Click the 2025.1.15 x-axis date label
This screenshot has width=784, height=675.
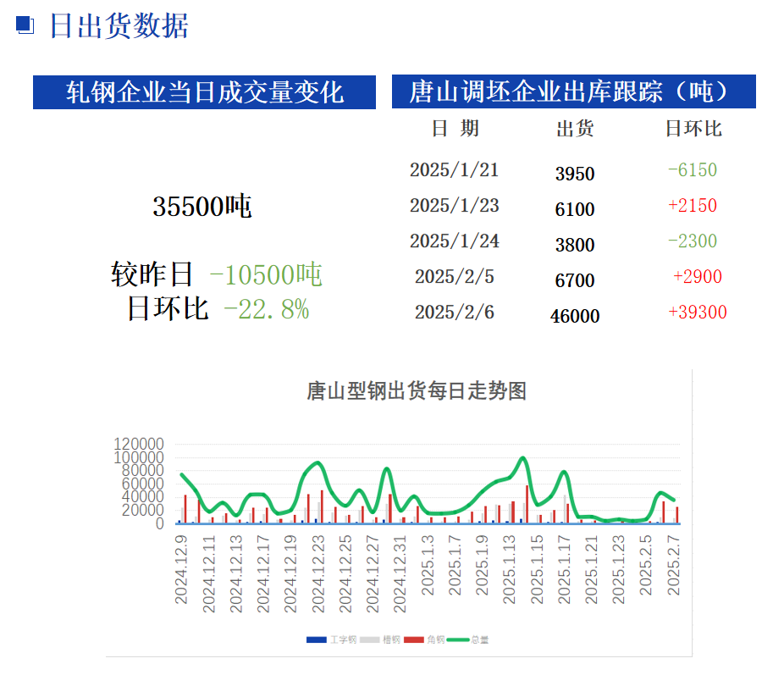537,570
